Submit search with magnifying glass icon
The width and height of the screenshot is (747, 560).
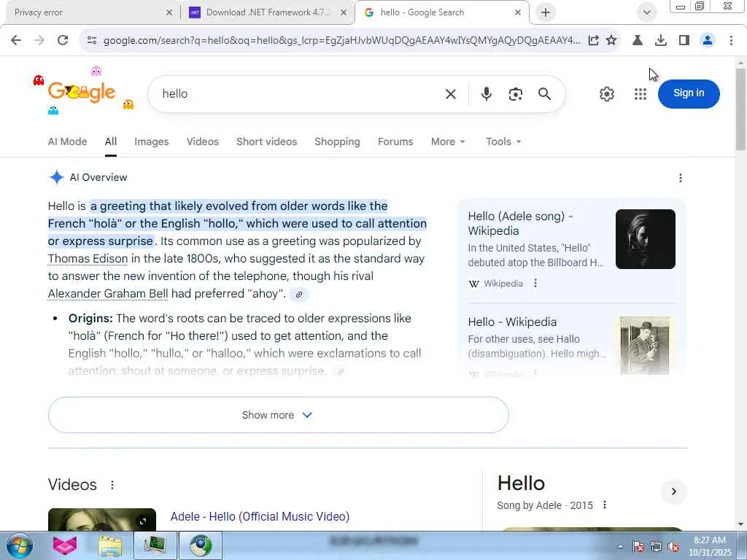click(544, 94)
